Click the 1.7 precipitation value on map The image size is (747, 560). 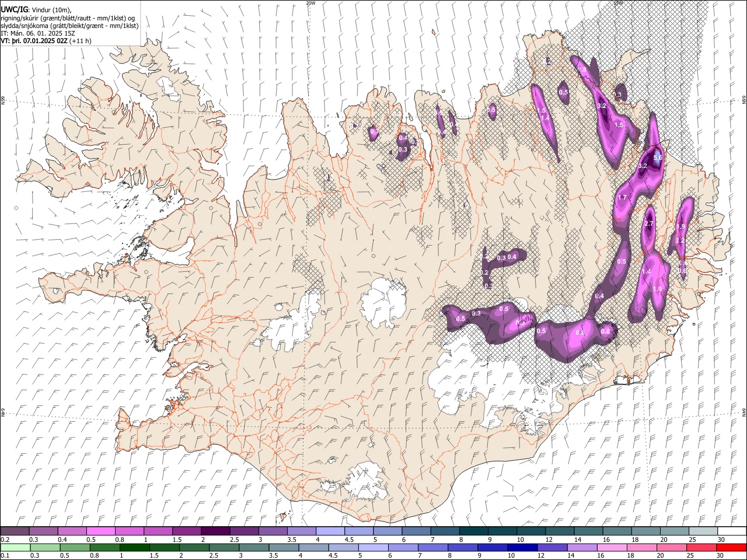[622, 198]
